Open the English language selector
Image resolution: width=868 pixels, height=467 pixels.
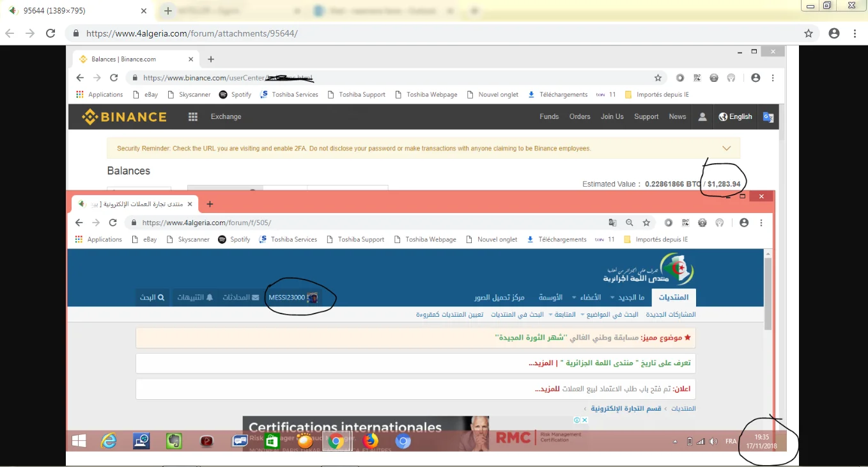(x=735, y=116)
